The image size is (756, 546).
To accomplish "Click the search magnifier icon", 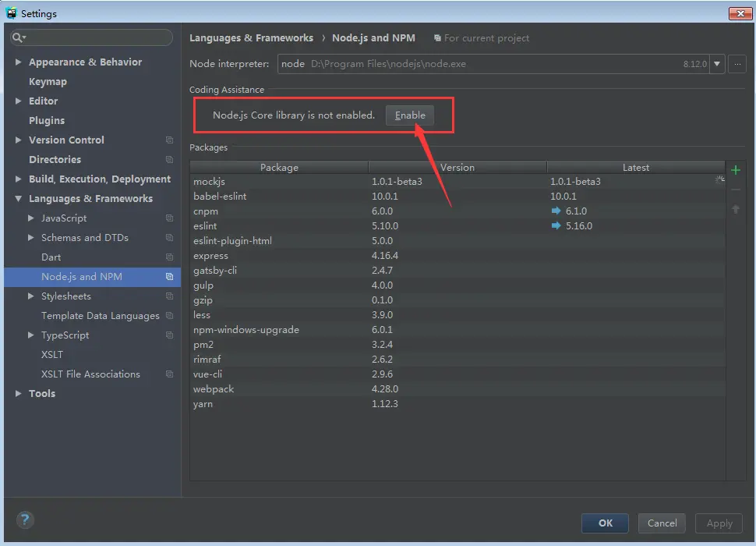I will pos(19,37).
